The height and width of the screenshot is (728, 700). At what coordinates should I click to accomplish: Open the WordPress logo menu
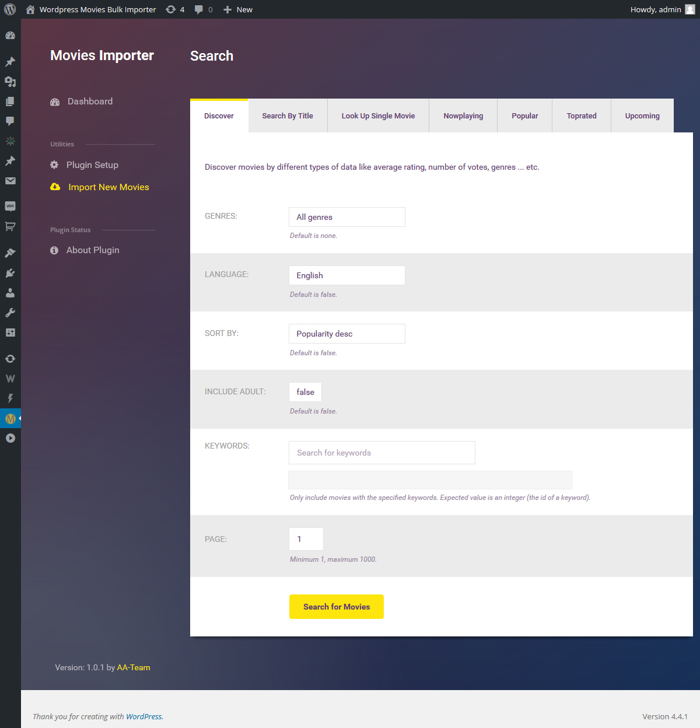point(10,9)
